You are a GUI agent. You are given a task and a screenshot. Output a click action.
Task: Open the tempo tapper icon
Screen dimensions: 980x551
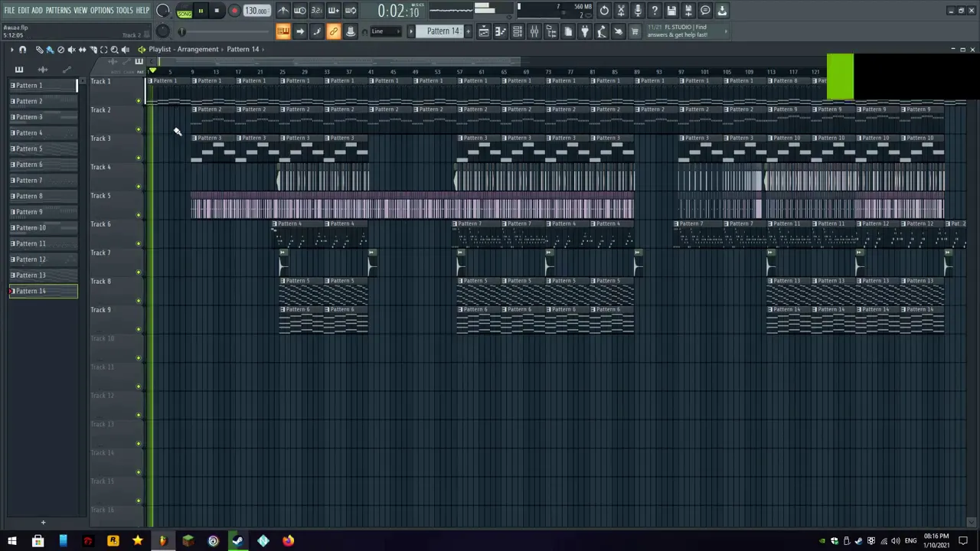[x=602, y=31]
